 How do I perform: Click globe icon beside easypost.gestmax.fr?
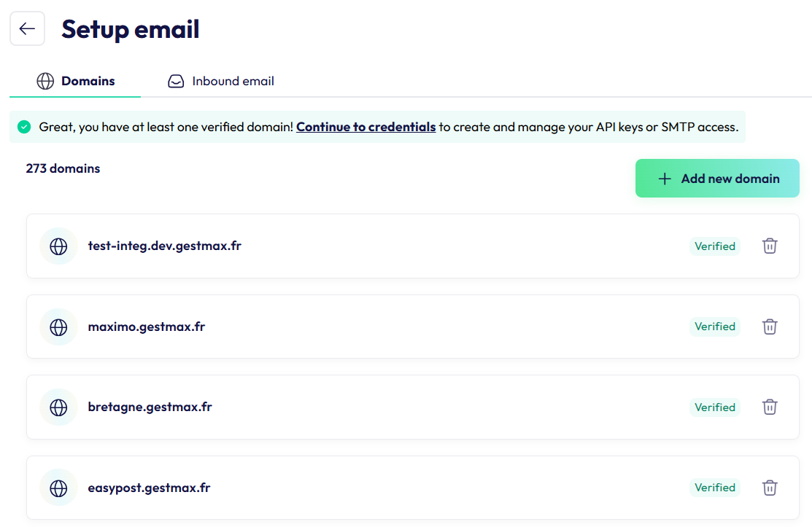click(58, 488)
